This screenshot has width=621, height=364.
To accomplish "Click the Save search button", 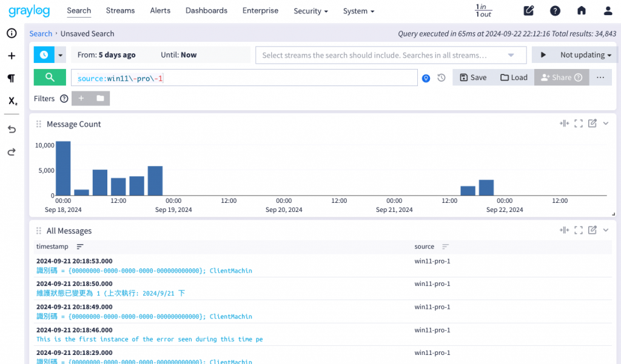I will tap(473, 78).
